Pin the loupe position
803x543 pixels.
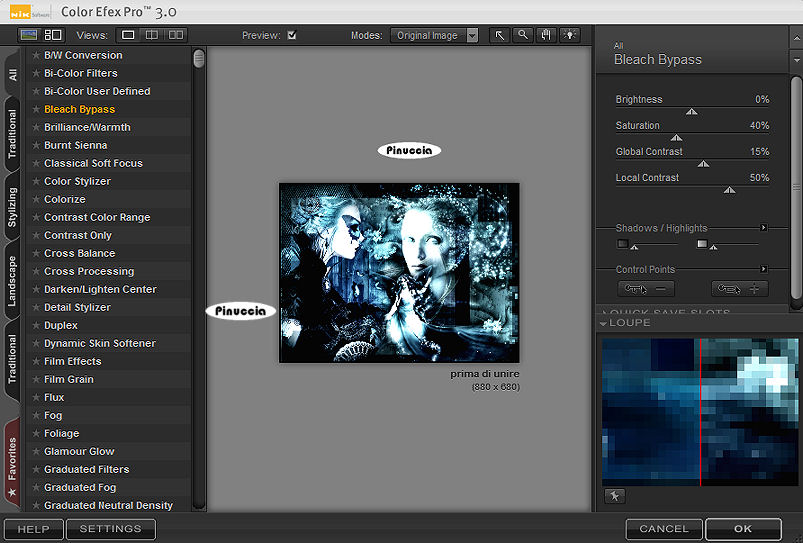pos(615,496)
